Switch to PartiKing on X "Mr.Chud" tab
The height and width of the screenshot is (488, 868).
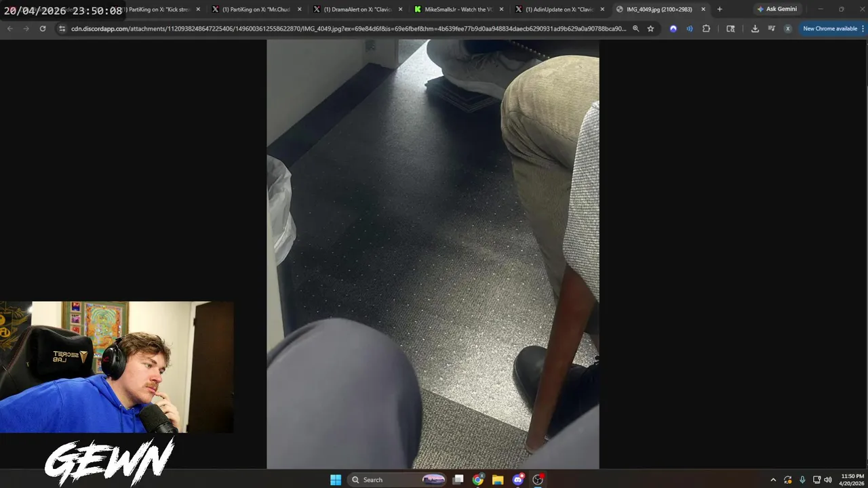click(256, 9)
